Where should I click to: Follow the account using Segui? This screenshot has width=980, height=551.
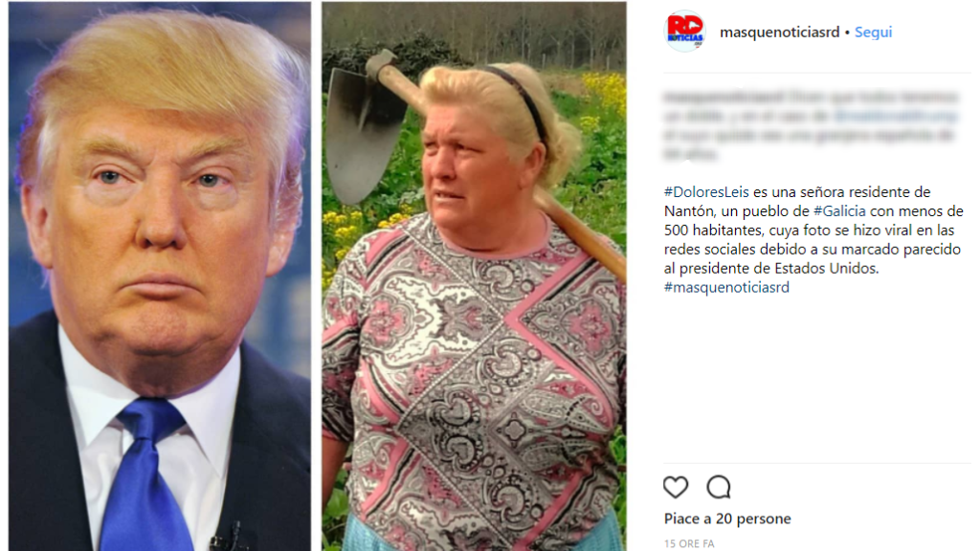point(873,32)
